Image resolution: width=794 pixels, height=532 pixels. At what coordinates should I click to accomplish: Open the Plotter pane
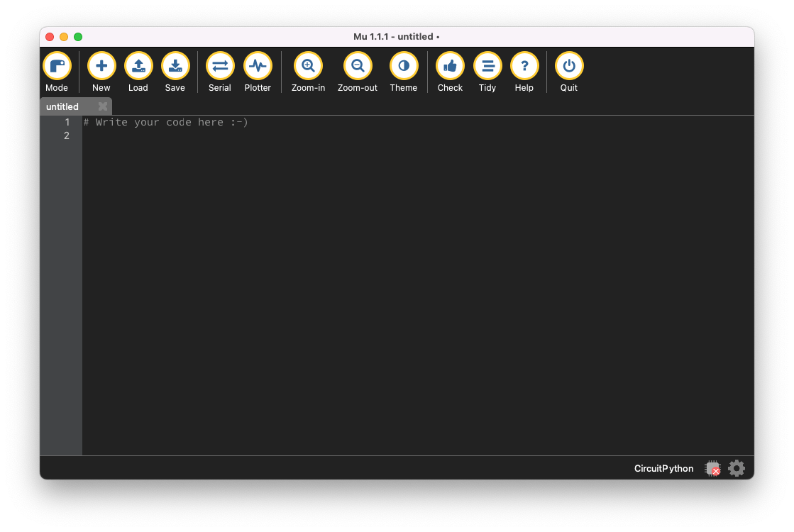258,72
